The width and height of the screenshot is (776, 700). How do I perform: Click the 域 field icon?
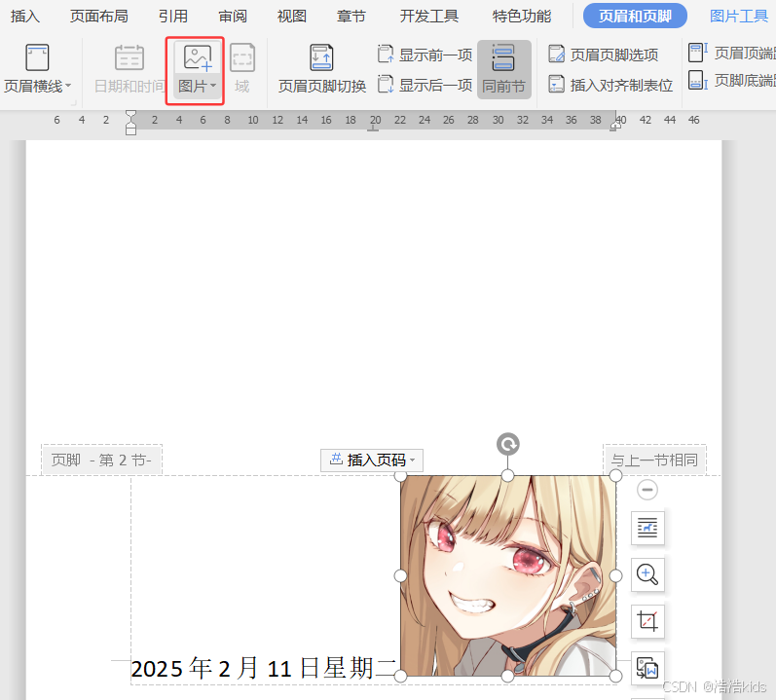242,57
